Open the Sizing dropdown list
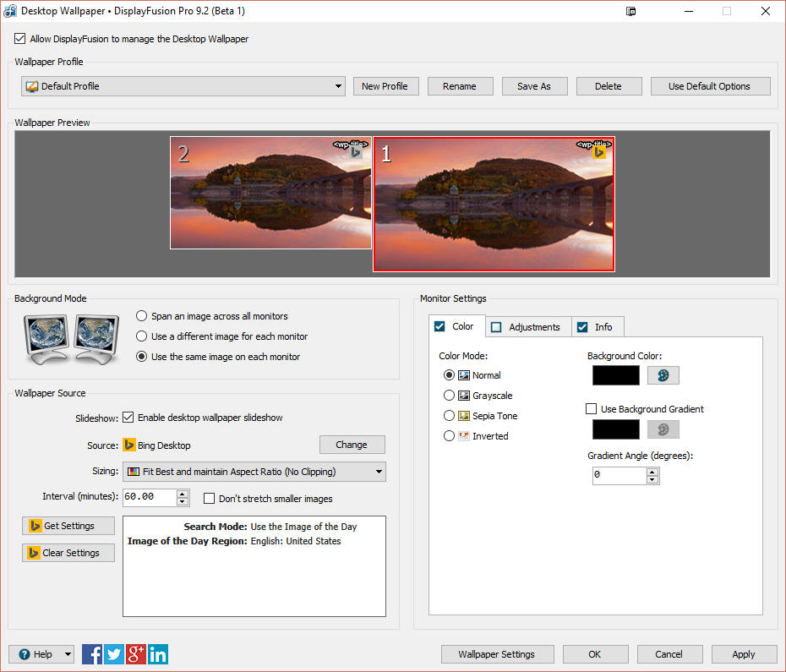Screen dimensions: 786x672 point(378,472)
